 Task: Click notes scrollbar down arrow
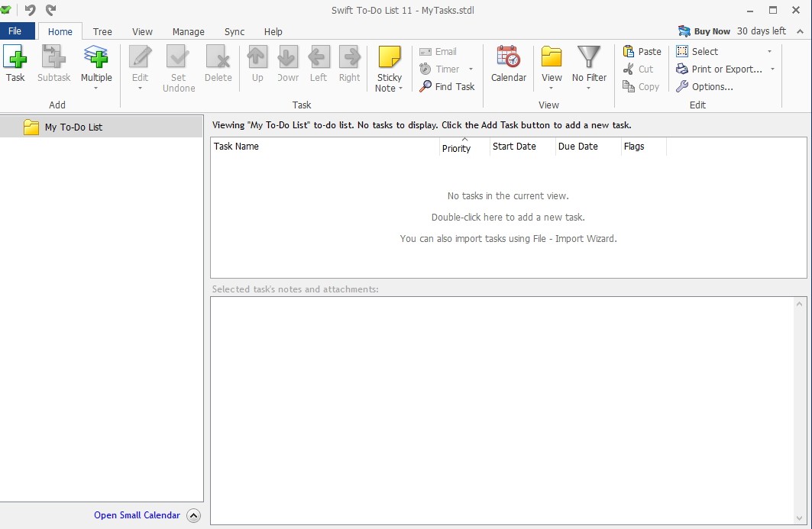pos(800,518)
